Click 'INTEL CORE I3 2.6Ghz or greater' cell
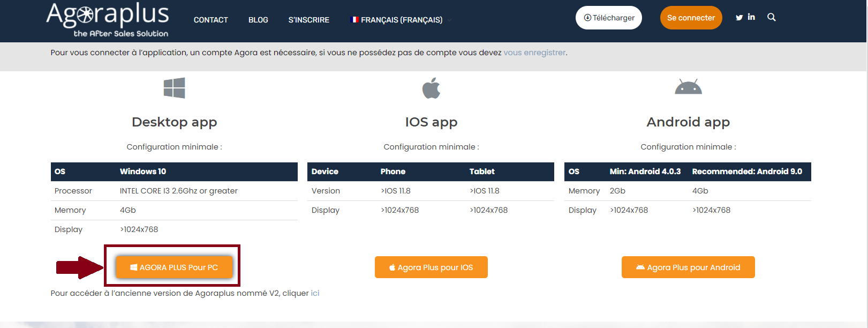Viewport: 868px width, 328px height. point(179,191)
